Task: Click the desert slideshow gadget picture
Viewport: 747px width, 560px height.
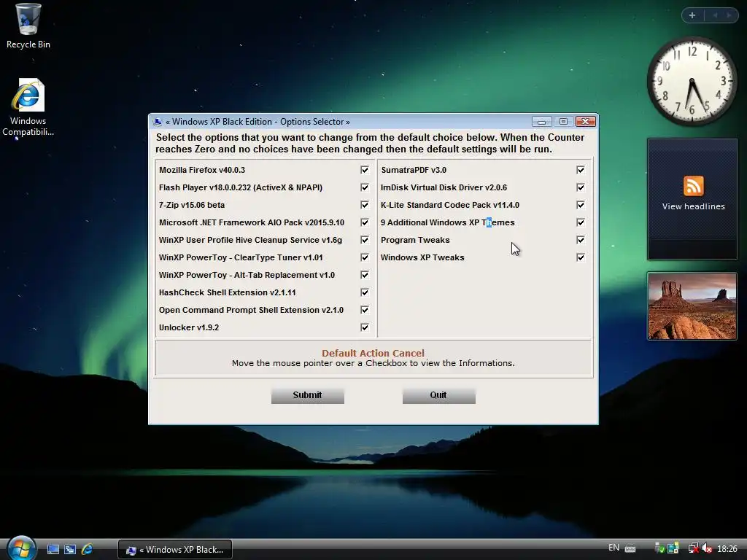Action: pos(692,306)
